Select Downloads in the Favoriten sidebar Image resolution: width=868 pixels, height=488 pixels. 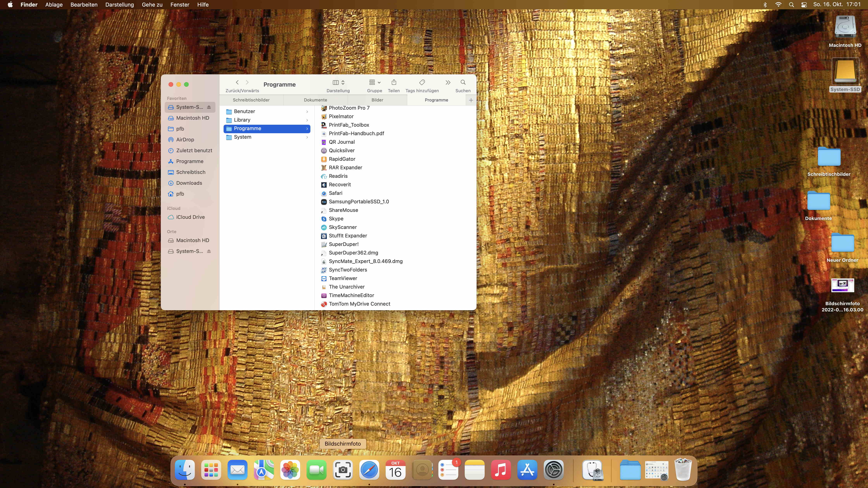click(189, 183)
